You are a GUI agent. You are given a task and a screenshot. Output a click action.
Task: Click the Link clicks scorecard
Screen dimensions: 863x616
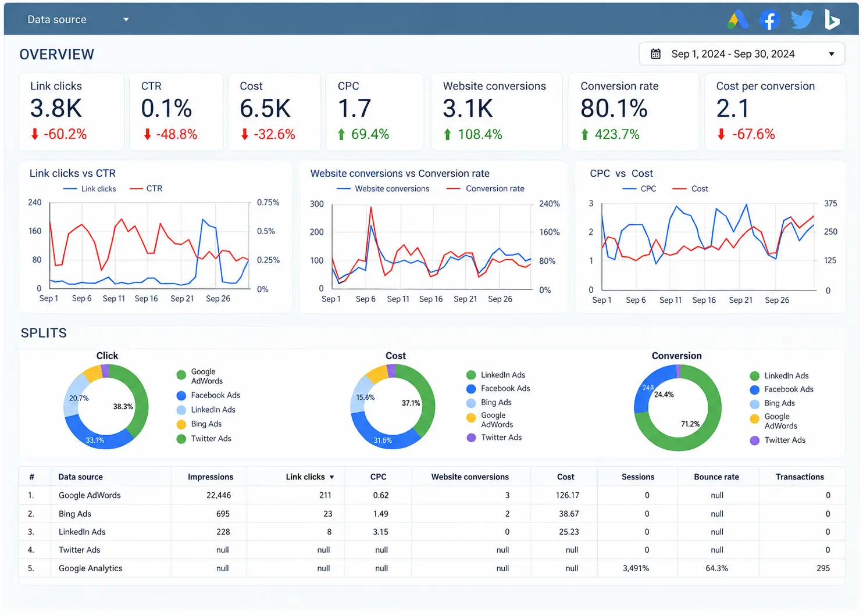click(x=71, y=112)
